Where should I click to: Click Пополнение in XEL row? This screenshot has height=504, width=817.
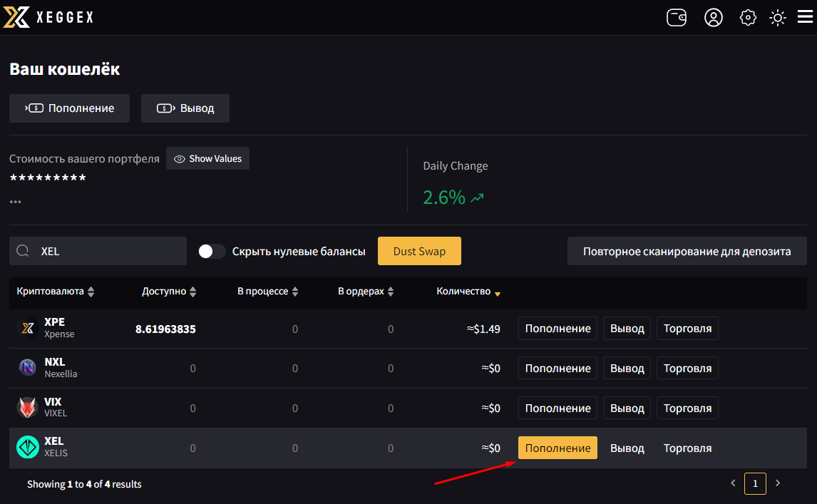(x=557, y=448)
